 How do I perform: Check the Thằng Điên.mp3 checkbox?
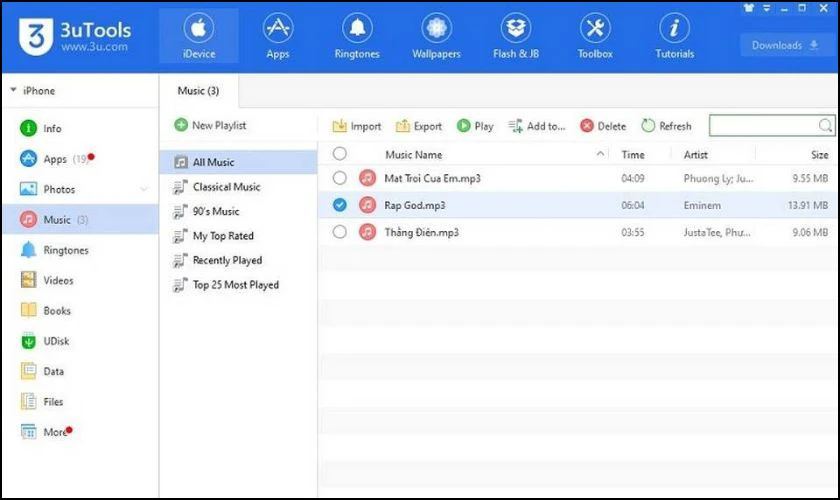click(x=340, y=232)
